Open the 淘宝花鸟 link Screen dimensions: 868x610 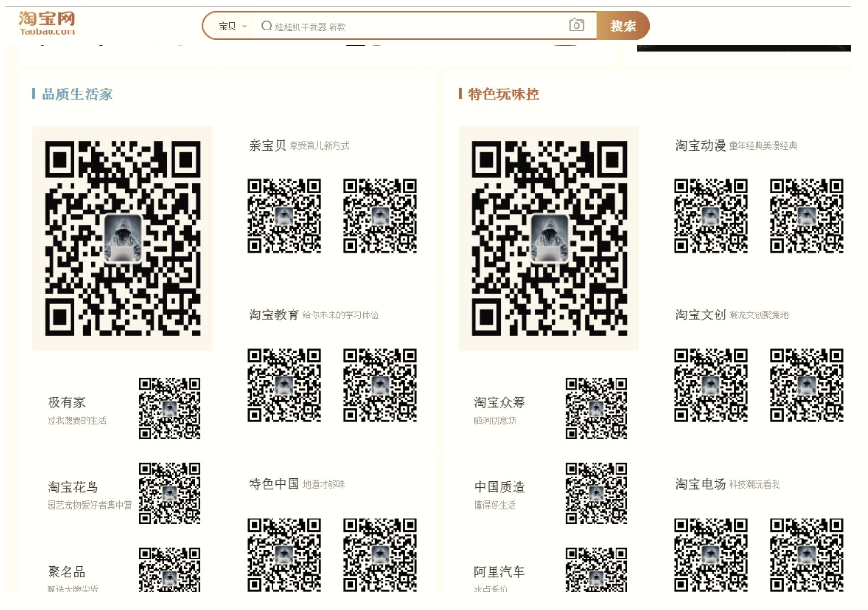72,486
